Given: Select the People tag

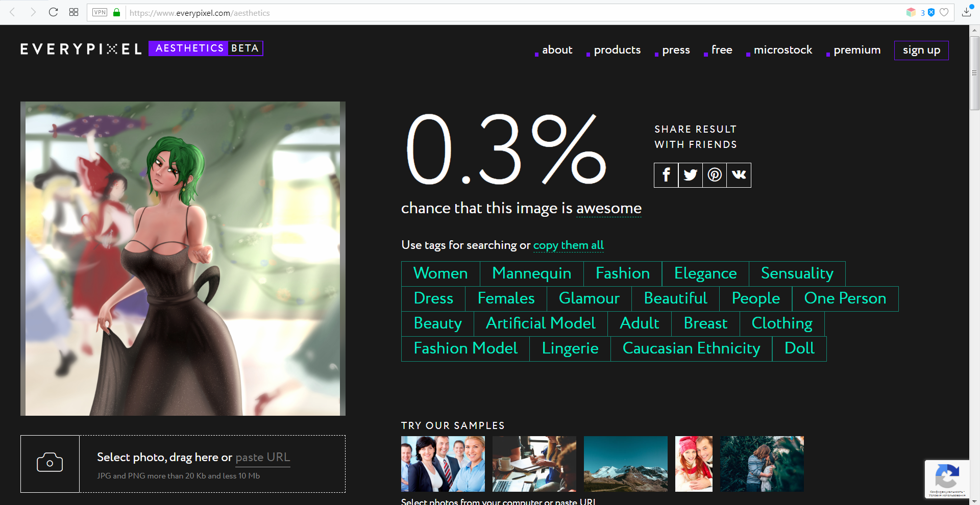Looking at the screenshot, I should [x=755, y=299].
